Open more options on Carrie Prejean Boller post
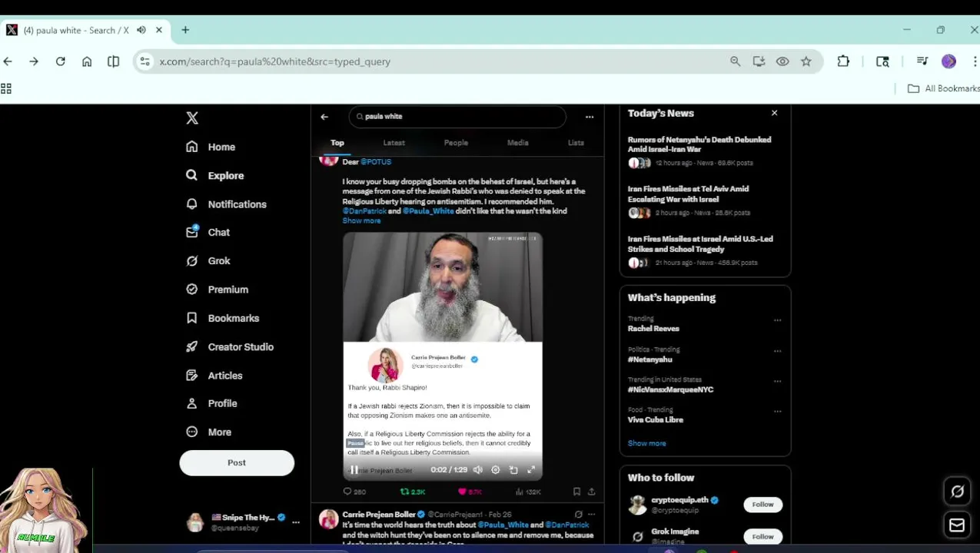 pyautogui.click(x=592, y=515)
